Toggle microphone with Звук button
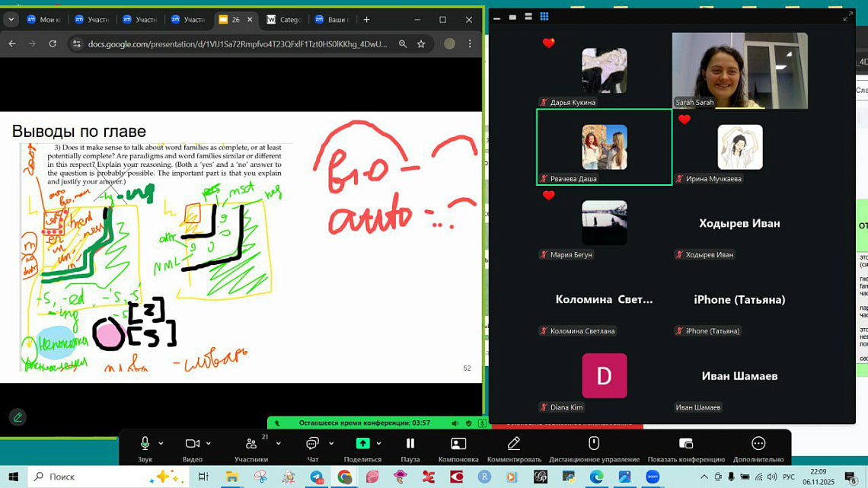The height and width of the screenshot is (488, 868). coord(145,444)
